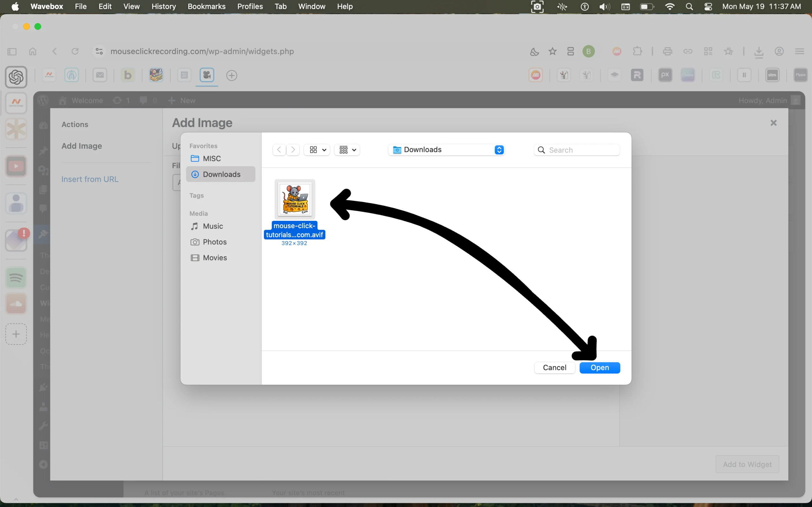812x507 pixels.
Task: Expand the icon view options dropdown
Action: click(x=317, y=150)
